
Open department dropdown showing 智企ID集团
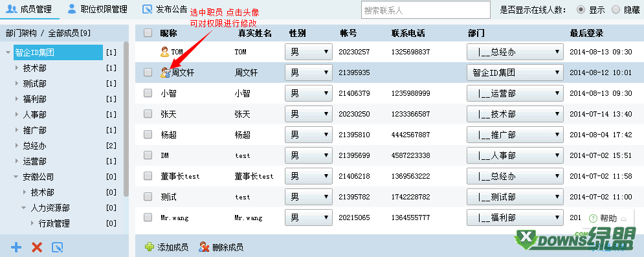tap(515, 73)
